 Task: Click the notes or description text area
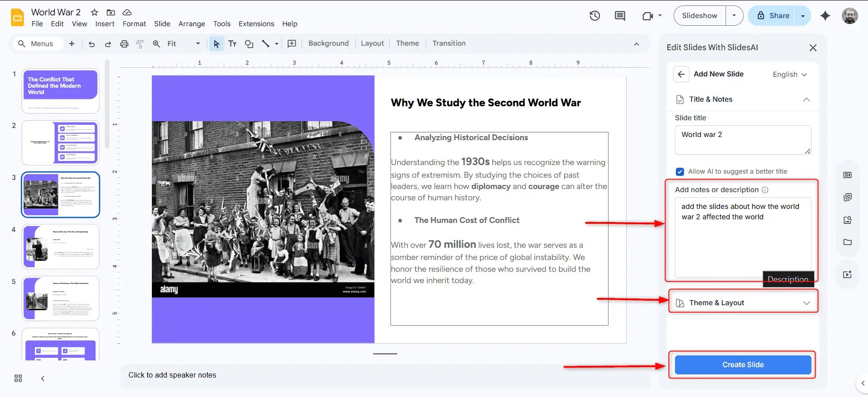(x=743, y=237)
